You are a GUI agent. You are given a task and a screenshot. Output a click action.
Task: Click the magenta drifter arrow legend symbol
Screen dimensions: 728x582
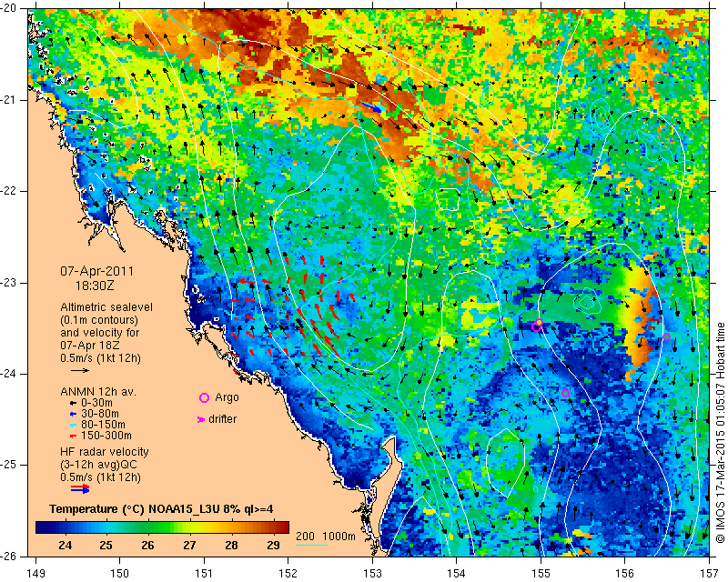(201, 419)
